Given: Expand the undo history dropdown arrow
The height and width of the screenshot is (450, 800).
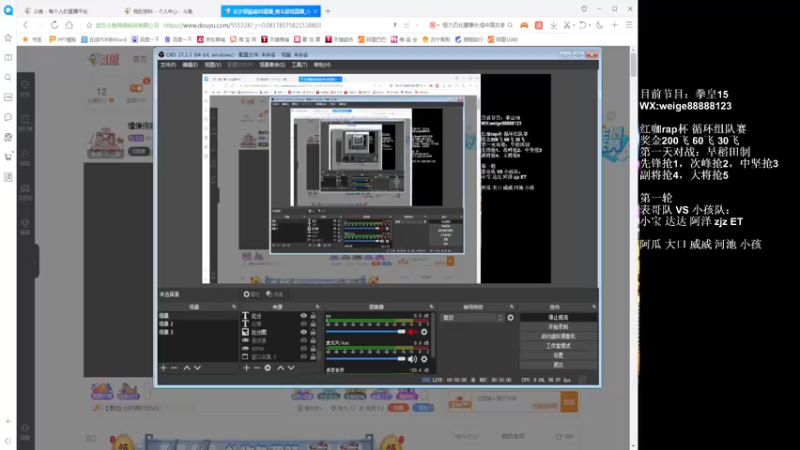Looking at the screenshot, I should 589,25.
